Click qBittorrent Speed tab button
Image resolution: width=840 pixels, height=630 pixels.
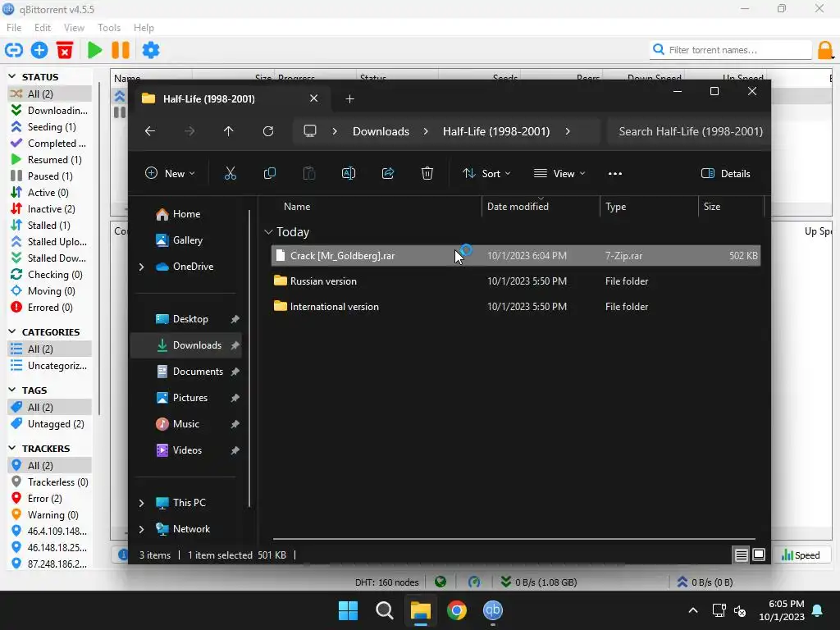coord(801,555)
